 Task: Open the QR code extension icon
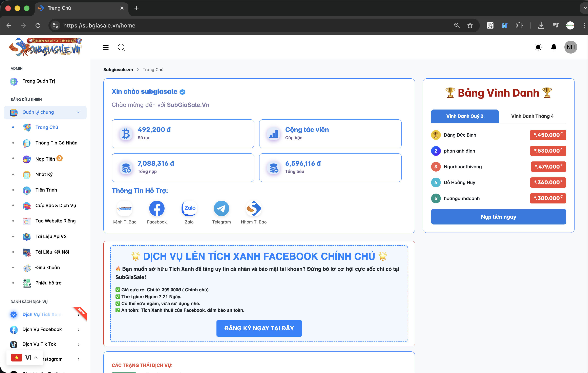click(x=490, y=25)
